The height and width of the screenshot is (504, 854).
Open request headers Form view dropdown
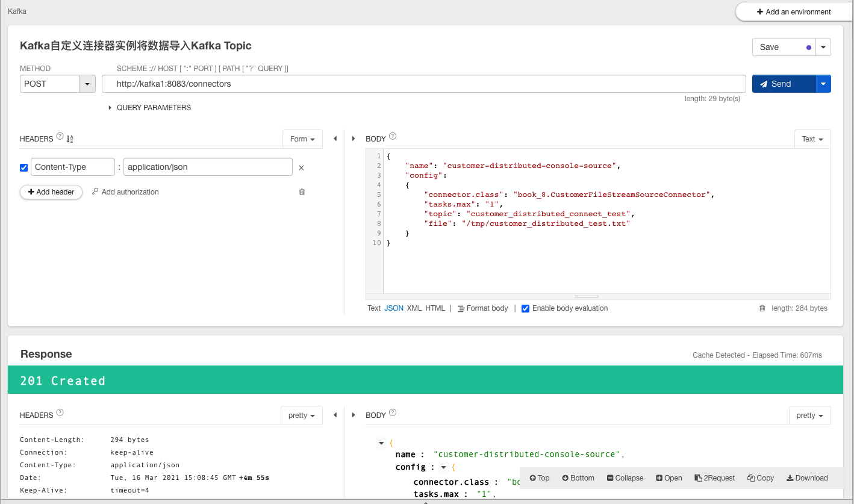coord(302,139)
